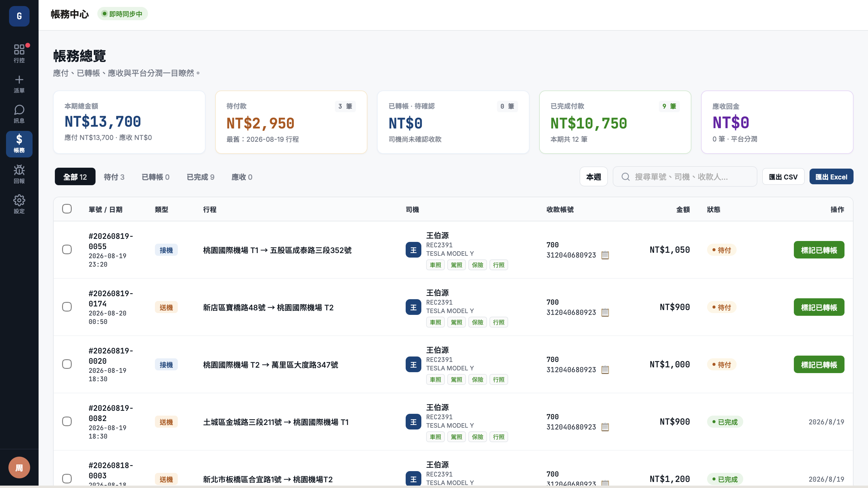Viewport: 868px width, 488px height.
Task: Open the 回報 bug icon in sidebar
Action: pyautogui.click(x=19, y=174)
